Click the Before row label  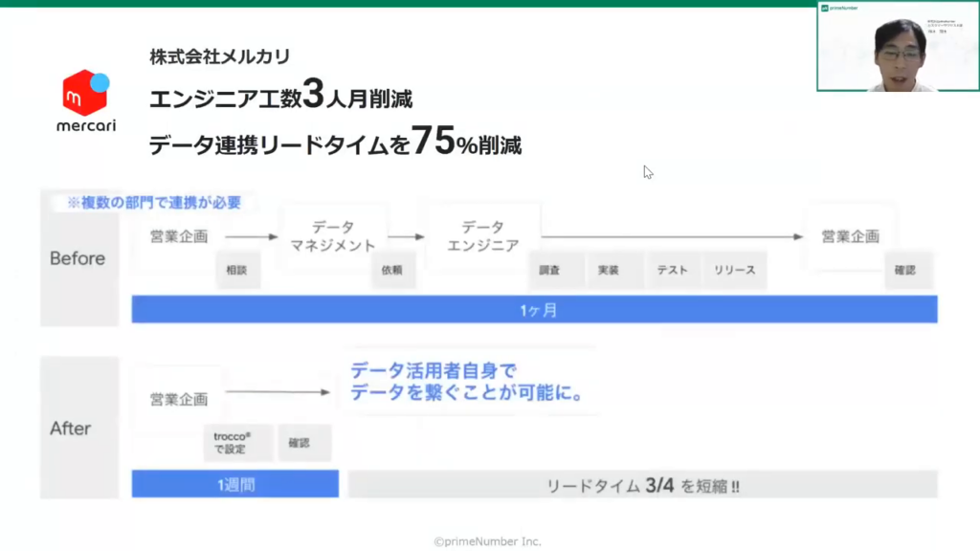tap(78, 258)
